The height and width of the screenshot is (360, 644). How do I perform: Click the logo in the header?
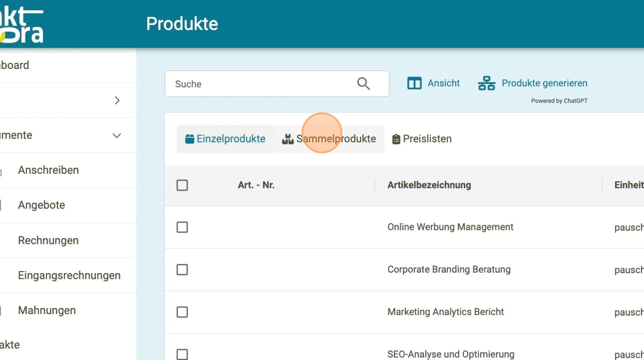(x=21, y=25)
